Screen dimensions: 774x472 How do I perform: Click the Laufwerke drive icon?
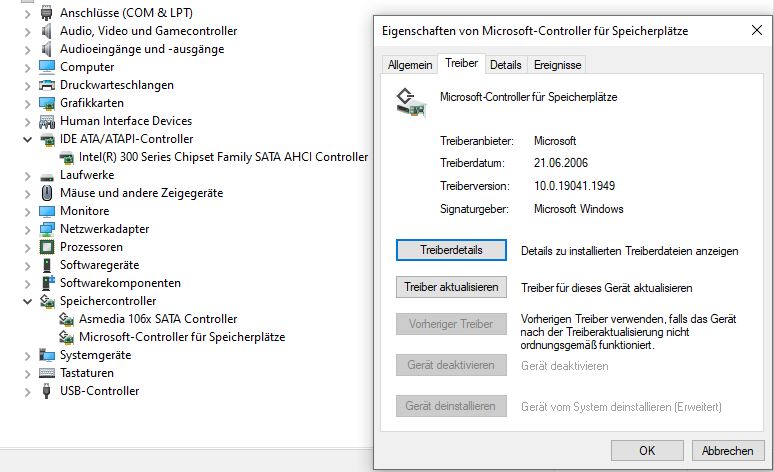(46, 175)
